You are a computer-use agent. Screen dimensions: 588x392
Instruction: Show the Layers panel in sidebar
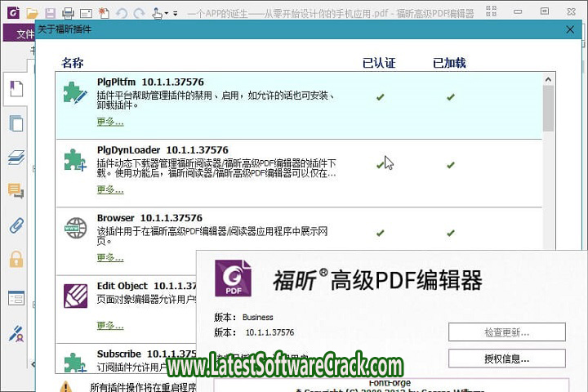(16, 158)
